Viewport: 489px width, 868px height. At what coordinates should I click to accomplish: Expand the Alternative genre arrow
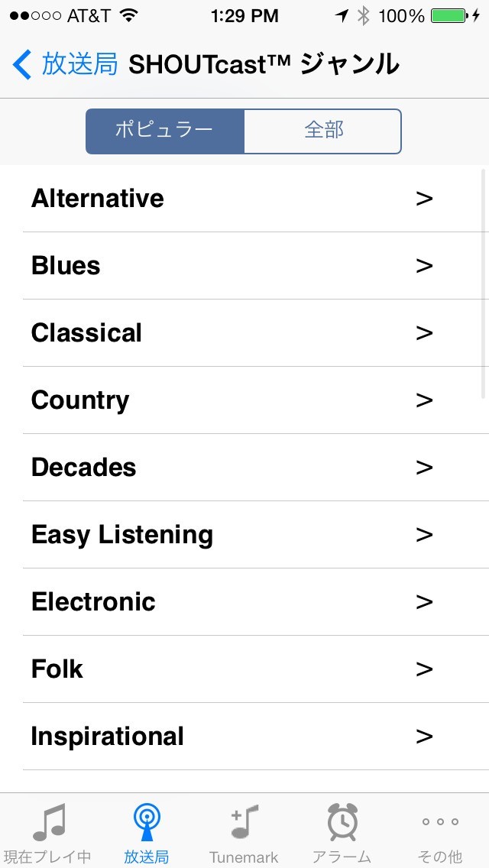[424, 199]
